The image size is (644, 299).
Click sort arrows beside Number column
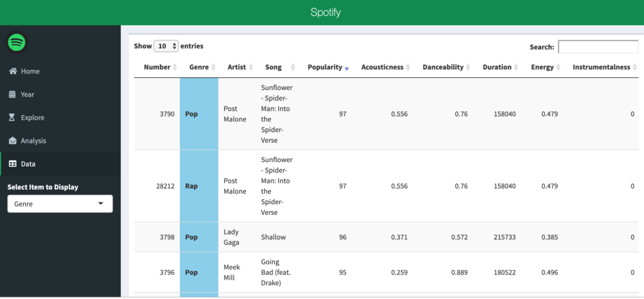(x=174, y=67)
